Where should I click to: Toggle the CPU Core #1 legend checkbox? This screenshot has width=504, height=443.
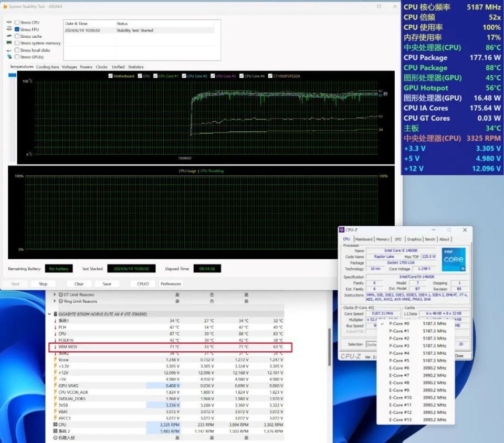point(155,76)
